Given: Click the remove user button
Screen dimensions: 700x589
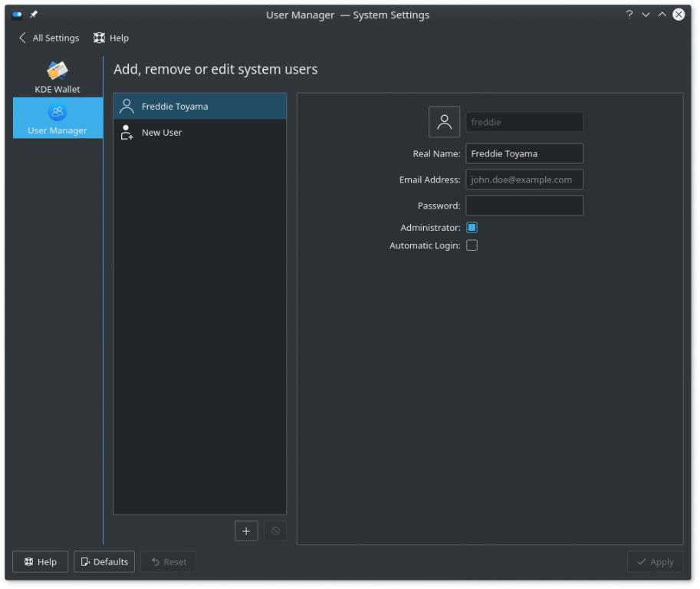Looking at the screenshot, I should pyautogui.click(x=275, y=531).
